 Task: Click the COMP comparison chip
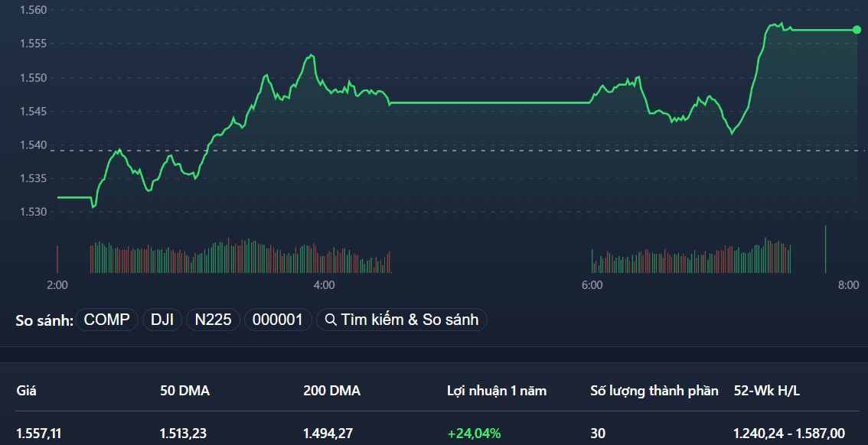tap(106, 320)
